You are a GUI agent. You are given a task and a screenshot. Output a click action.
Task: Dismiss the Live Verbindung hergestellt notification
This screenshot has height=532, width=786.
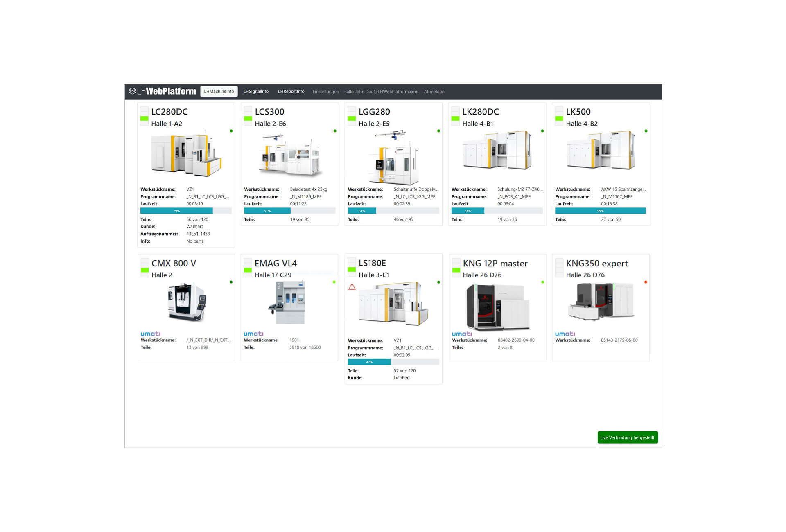point(627,437)
